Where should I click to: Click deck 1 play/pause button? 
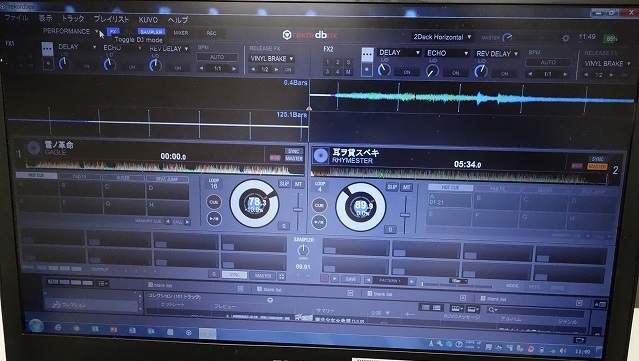pos(214,219)
